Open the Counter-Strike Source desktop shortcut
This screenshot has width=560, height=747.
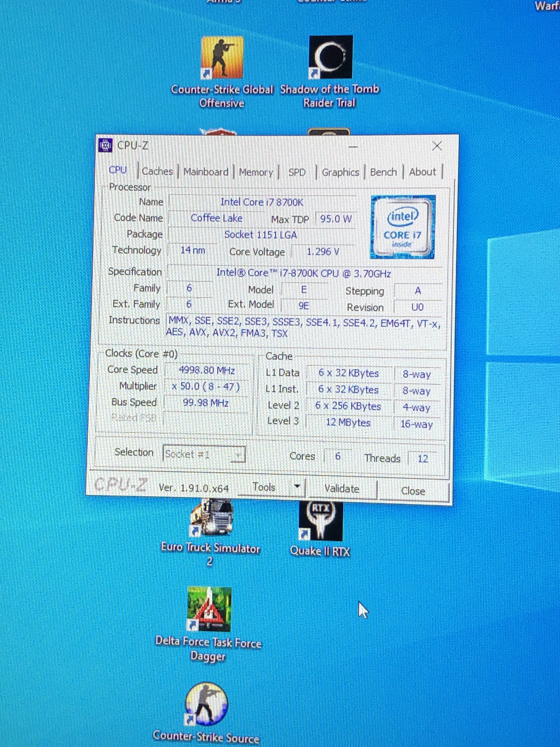tap(207, 704)
